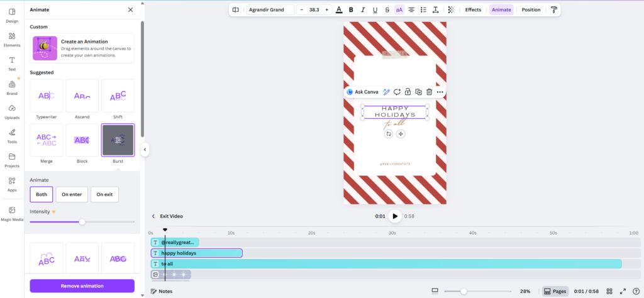Open the Effects tab in toolbar

pyautogui.click(x=473, y=10)
